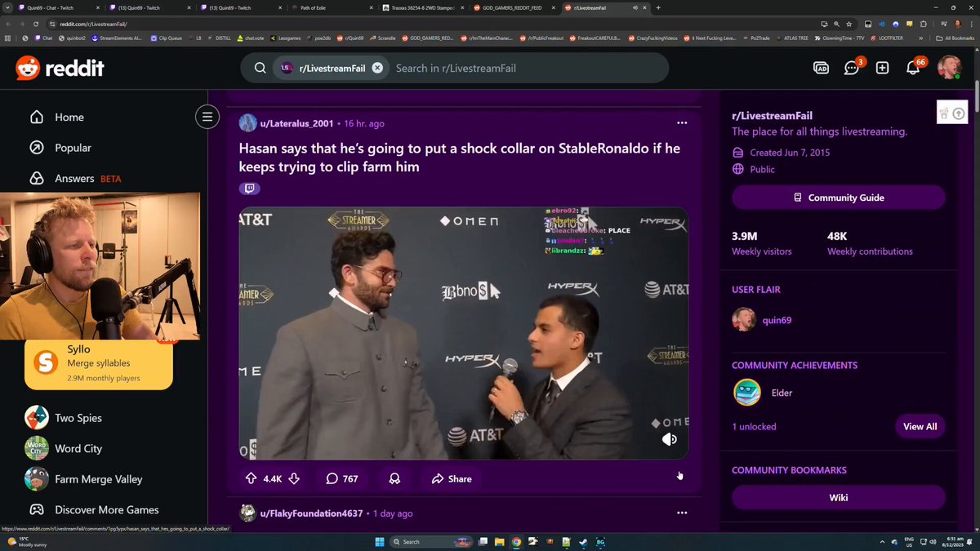This screenshot has height=551, width=980.
Task: Open a new browser tab
Action: point(658,7)
